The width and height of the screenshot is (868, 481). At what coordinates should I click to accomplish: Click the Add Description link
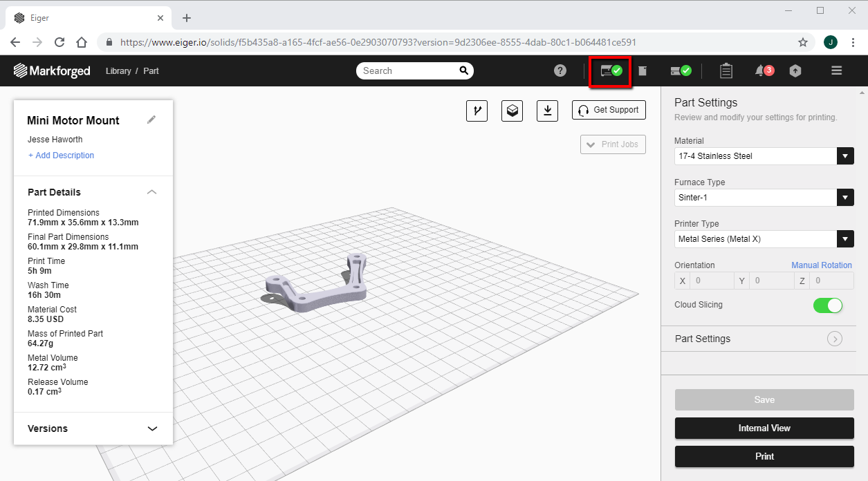click(x=61, y=155)
